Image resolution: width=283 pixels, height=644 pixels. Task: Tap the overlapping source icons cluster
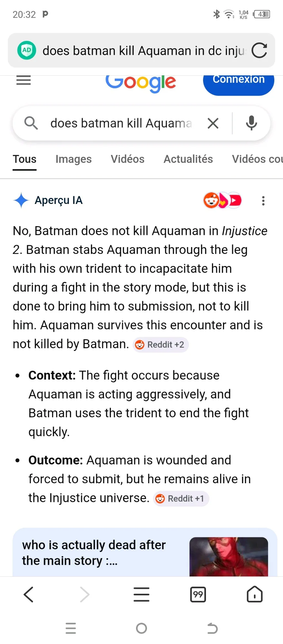click(x=222, y=200)
